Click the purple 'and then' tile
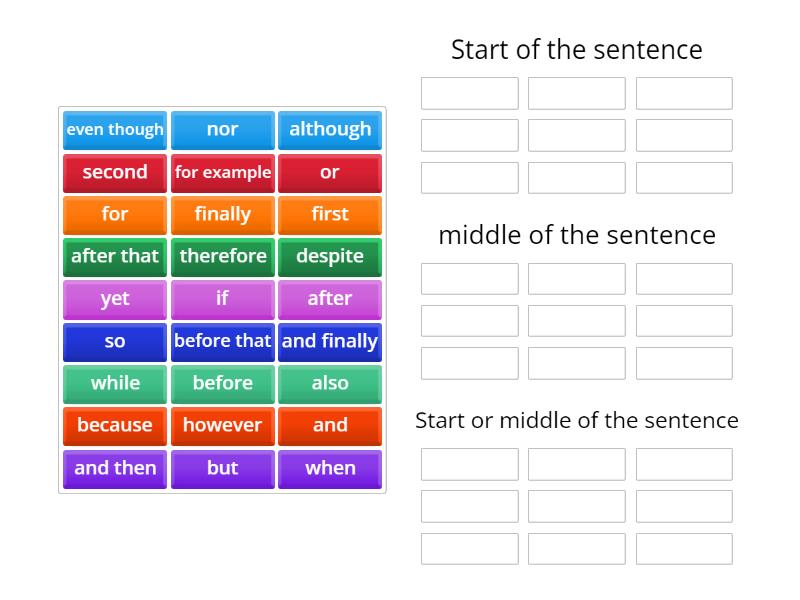 (x=115, y=468)
